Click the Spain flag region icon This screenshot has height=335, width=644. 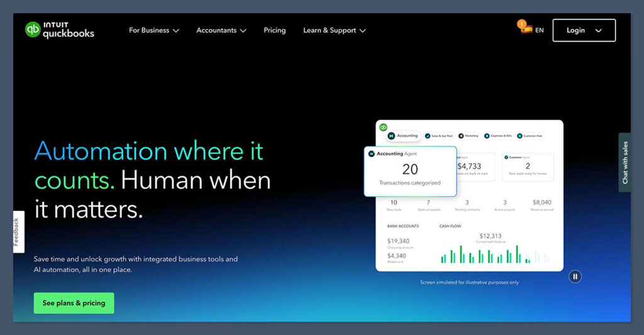pyautogui.click(x=526, y=30)
